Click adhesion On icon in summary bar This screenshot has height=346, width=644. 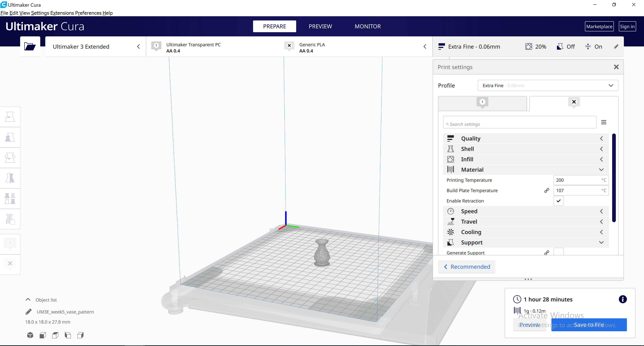pos(588,46)
